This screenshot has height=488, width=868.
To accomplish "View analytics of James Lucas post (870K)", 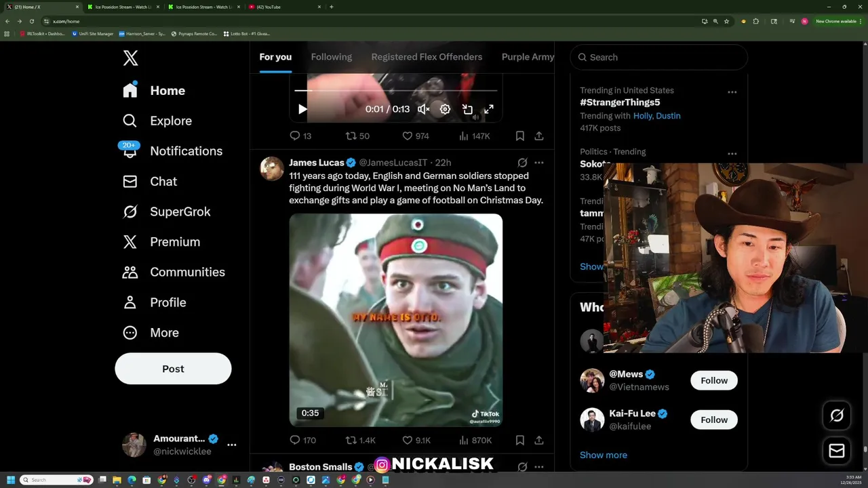I will click(475, 440).
